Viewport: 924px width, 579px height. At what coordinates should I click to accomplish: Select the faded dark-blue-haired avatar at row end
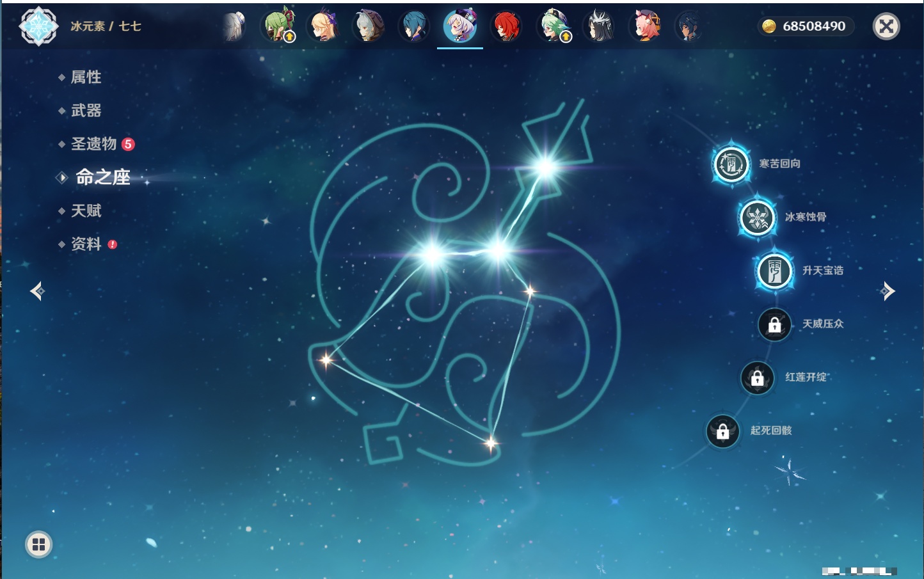tap(689, 26)
